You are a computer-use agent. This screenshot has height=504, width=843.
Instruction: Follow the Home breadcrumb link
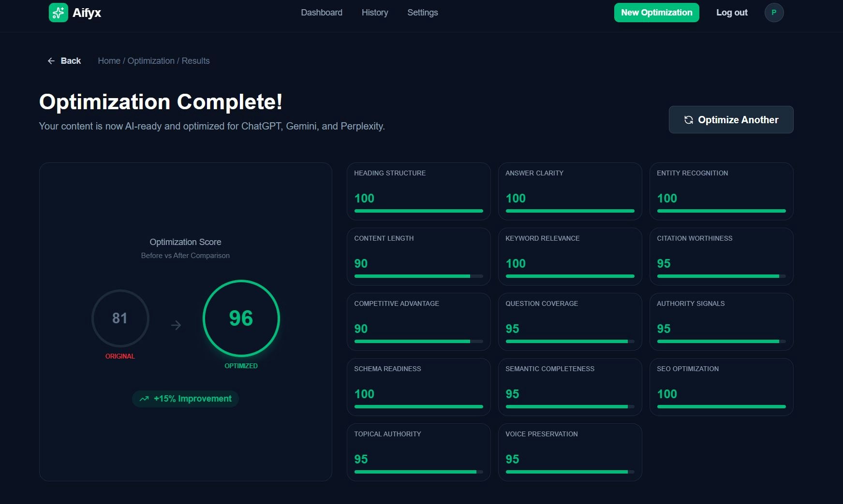point(109,61)
